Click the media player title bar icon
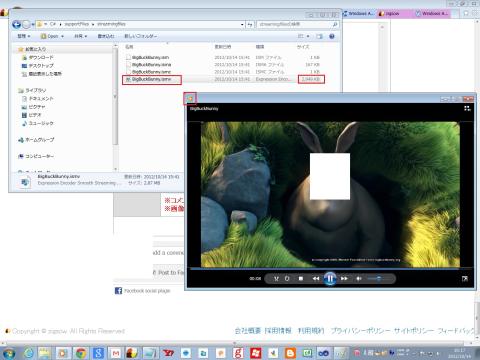Image resolution: width=480 pixels, height=360 pixels. (190, 98)
